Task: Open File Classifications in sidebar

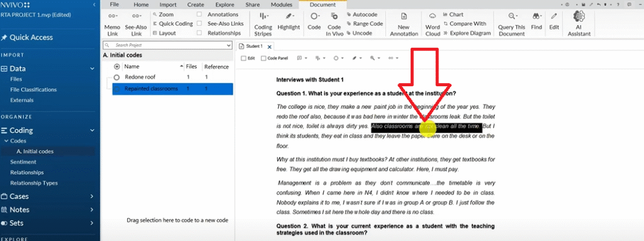Action: (34, 89)
